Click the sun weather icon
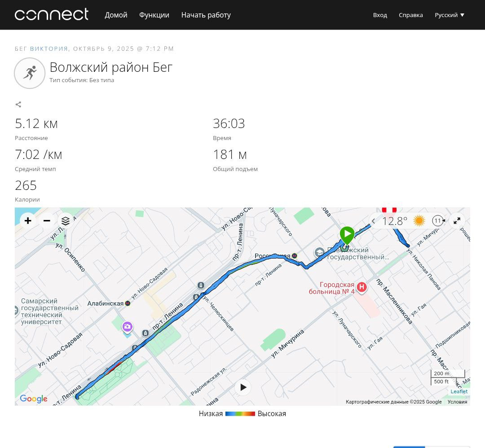The width and height of the screenshot is (485, 448). [x=419, y=221]
